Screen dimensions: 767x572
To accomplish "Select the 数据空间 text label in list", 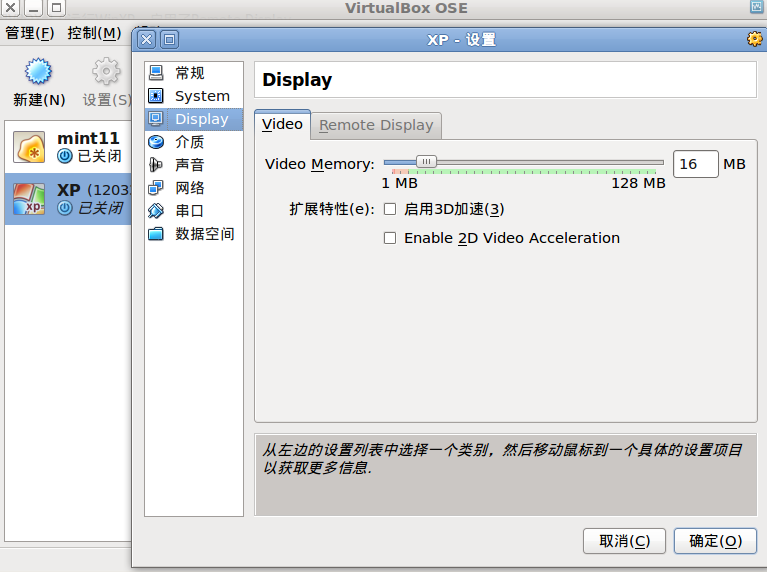I will [204, 234].
